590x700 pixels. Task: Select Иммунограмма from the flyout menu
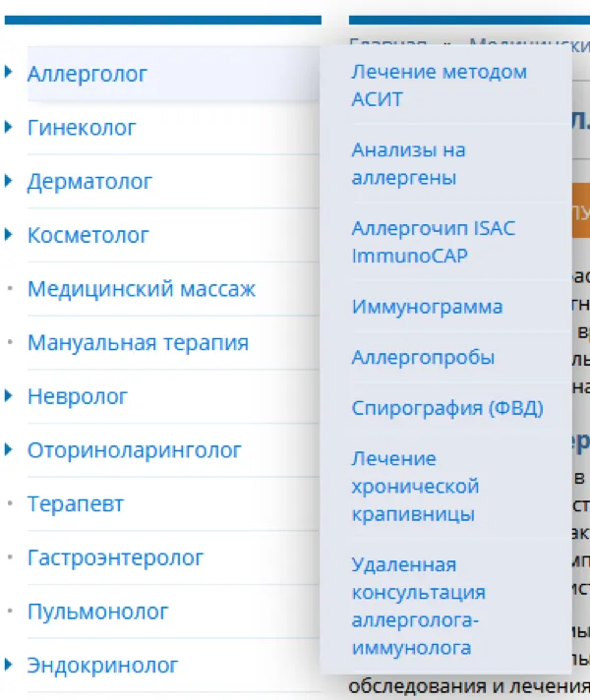pyautogui.click(x=427, y=307)
